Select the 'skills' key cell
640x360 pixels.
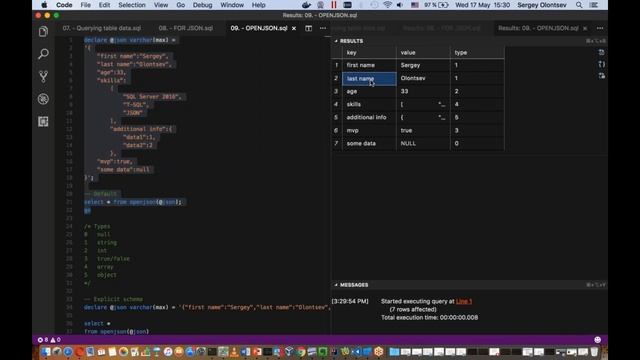coord(369,104)
